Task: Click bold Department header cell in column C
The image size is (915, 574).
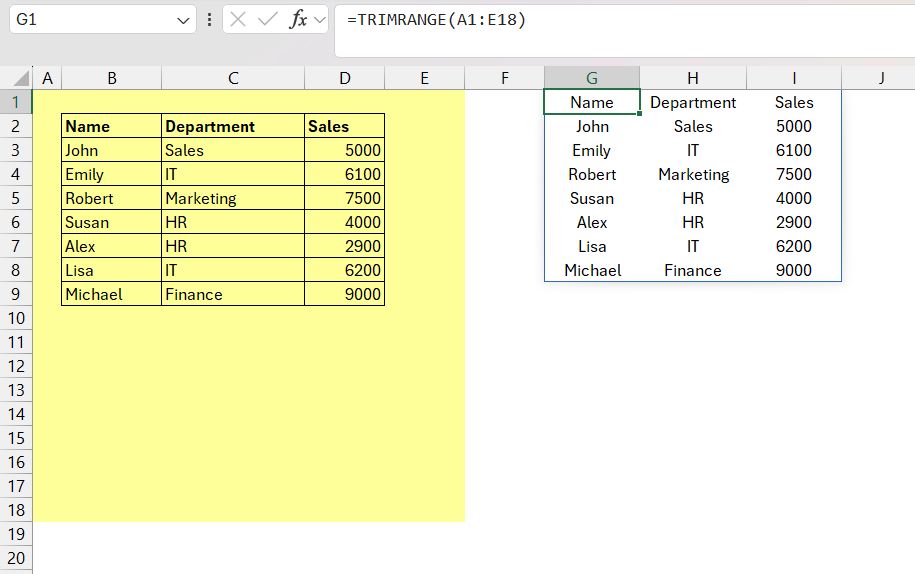Action: (x=233, y=126)
